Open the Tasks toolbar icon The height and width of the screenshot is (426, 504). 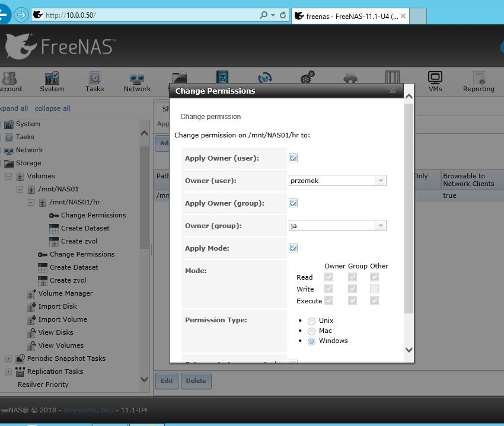click(x=94, y=82)
